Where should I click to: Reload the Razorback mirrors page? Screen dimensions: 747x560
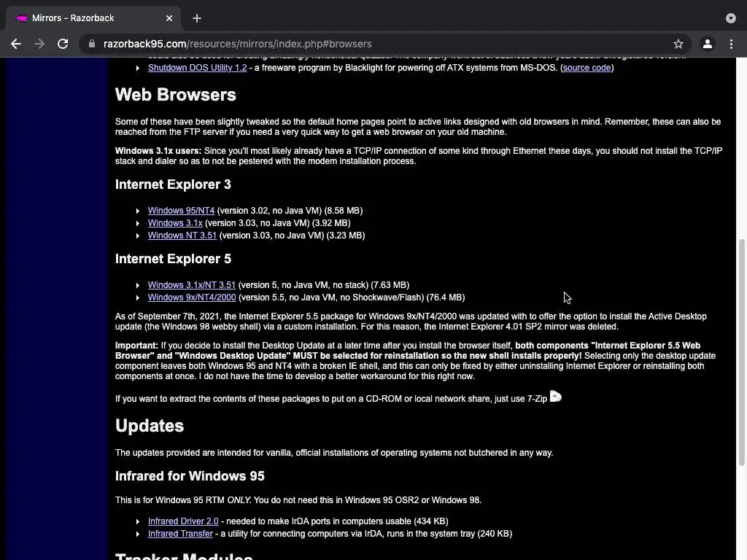(63, 44)
